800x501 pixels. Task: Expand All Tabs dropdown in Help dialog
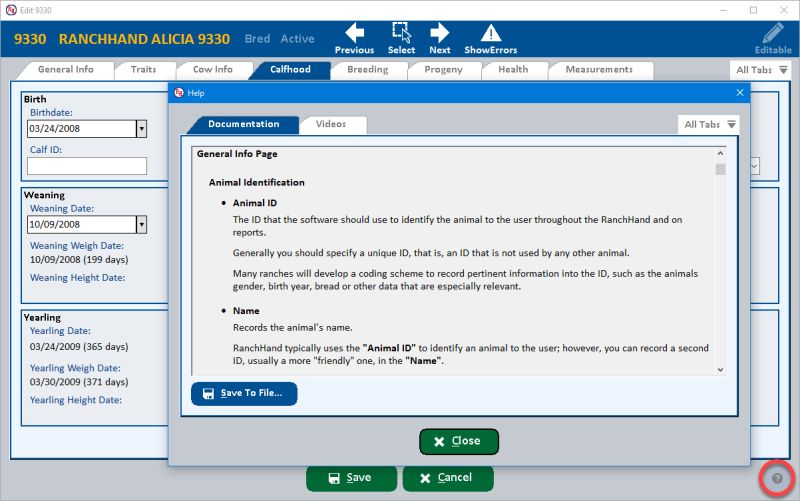coord(709,124)
